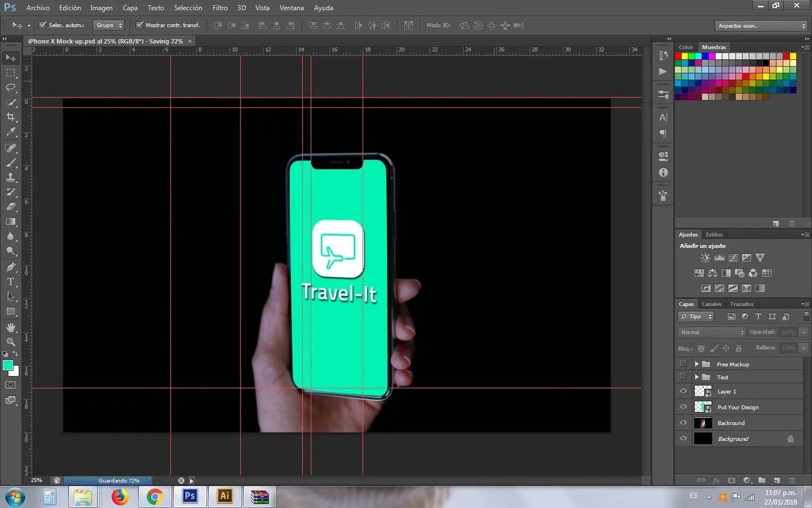Open the Aspectos esen. workspace dropdown
Viewport: 812px width, 508px height.
click(761, 26)
